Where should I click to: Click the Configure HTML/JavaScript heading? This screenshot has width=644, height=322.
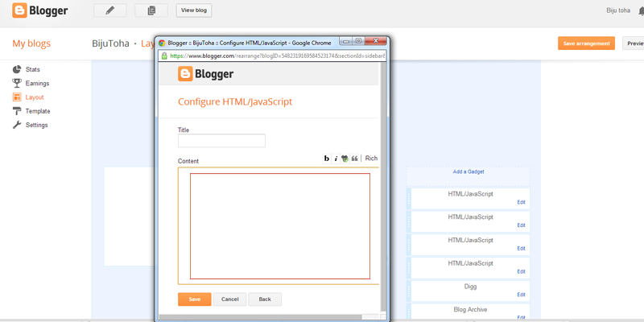click(x=235, y=101)
